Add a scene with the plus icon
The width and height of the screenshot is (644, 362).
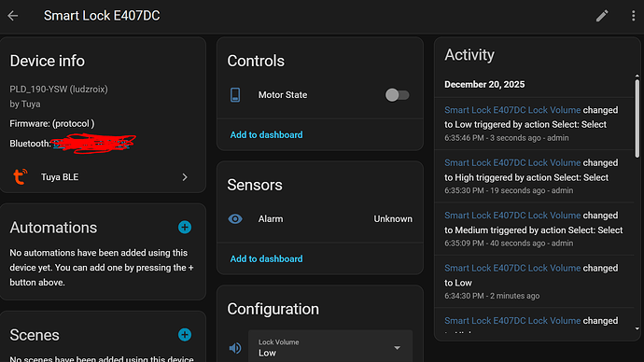tap(185, 335)
